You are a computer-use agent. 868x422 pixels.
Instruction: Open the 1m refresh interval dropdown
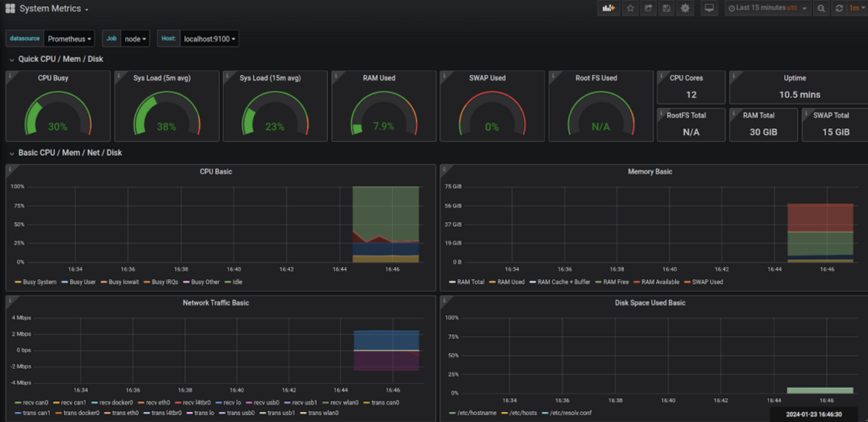(857, 8)
